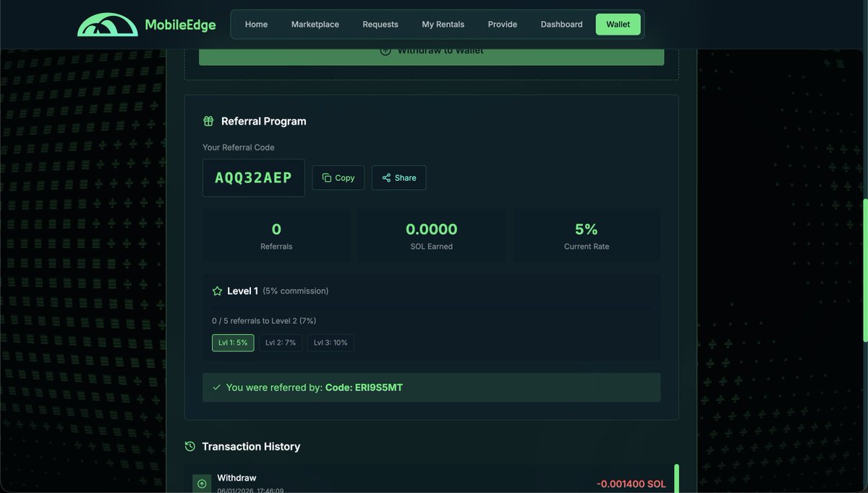
Task: Click the Level 1 heading
Action: 242,291
